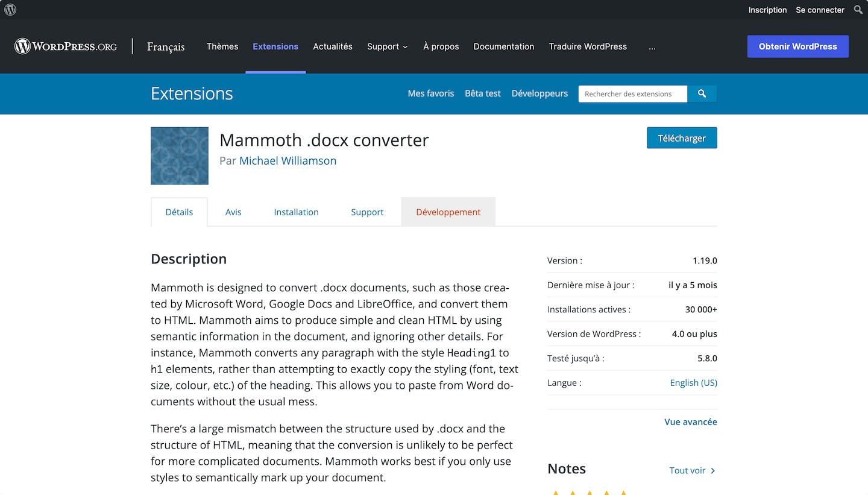Click the Inscription link
868x495 pixels.
767,10
